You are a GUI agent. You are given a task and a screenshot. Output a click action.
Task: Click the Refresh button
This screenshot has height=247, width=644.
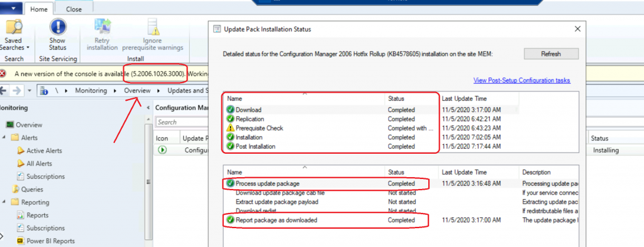[x=551, y=54]
